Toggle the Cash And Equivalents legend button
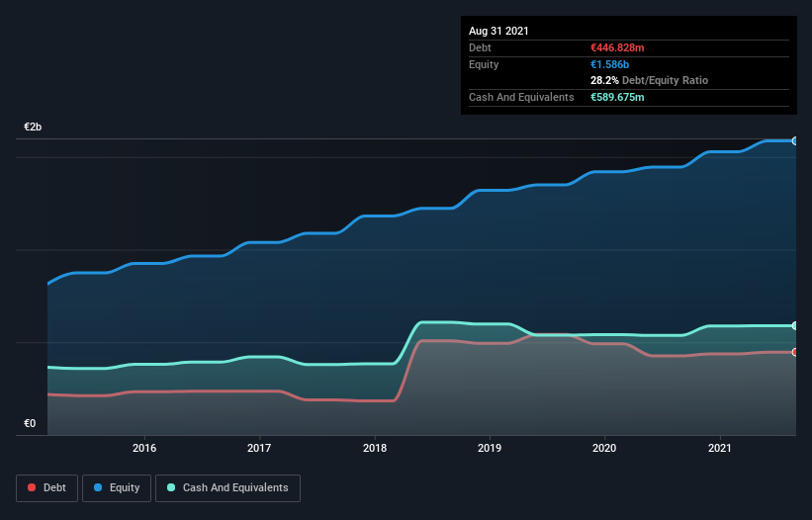The width and height of the screenshot is (812, 520). pos(227,488)
